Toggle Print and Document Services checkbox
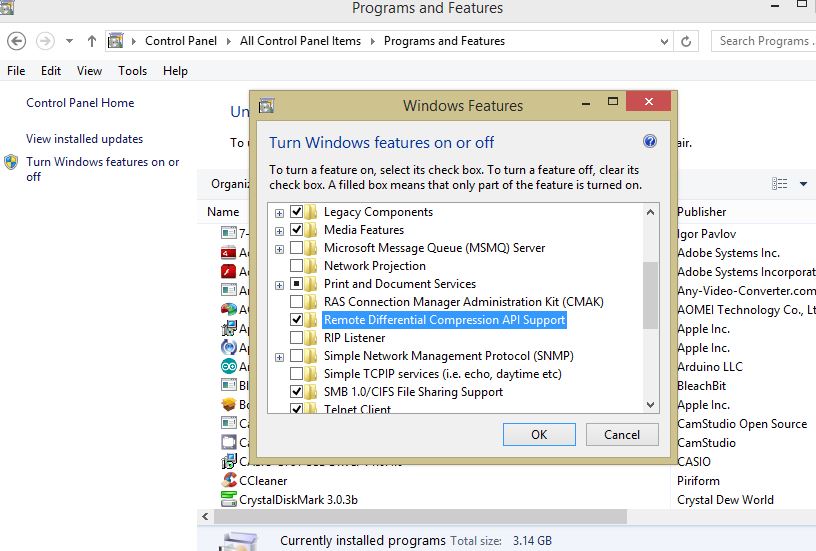816x551 pixels. coord(297,284)
